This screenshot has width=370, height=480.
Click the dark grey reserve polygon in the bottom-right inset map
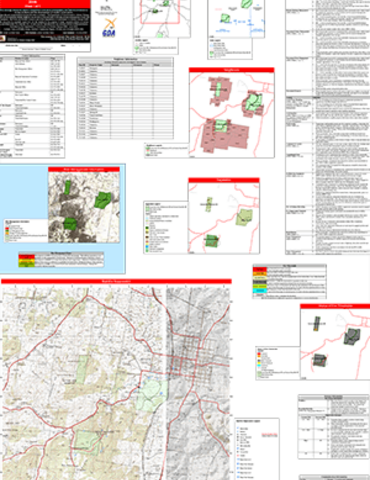(352, 336)
